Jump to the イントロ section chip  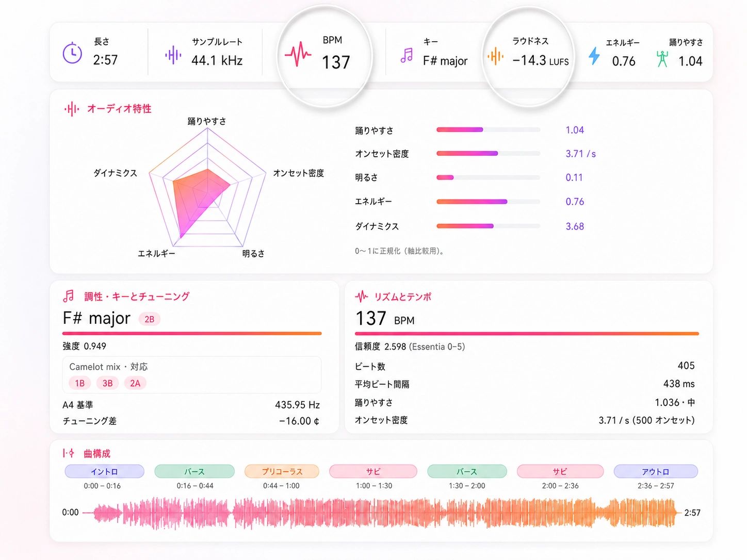104,471
